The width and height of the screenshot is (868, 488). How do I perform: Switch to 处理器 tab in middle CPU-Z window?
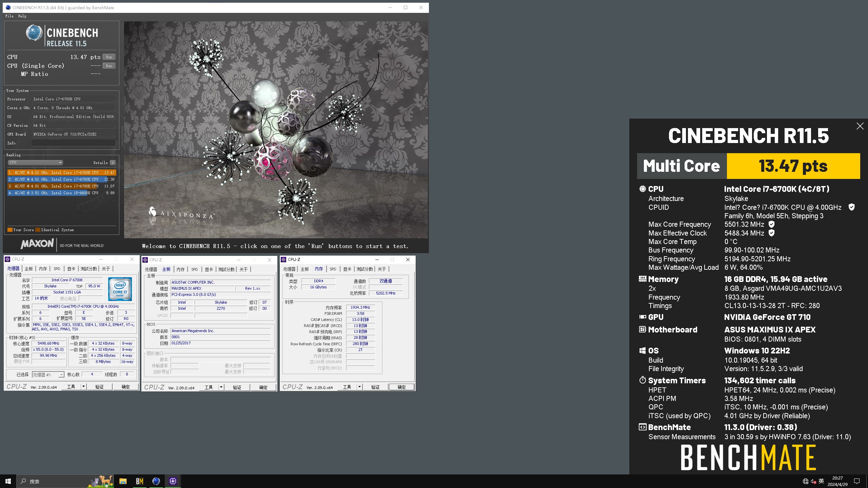(x=151, y=269)
